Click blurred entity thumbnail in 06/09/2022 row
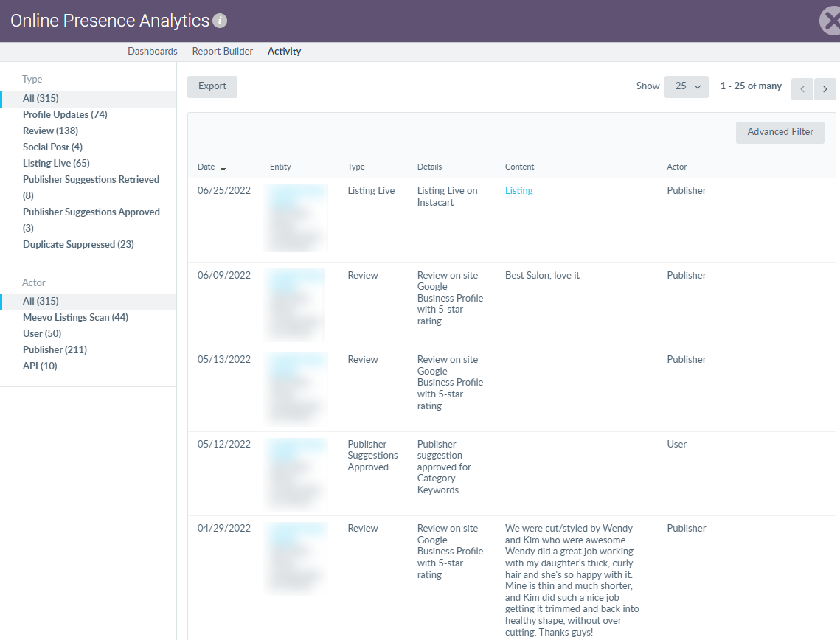 tap(295, 305)
